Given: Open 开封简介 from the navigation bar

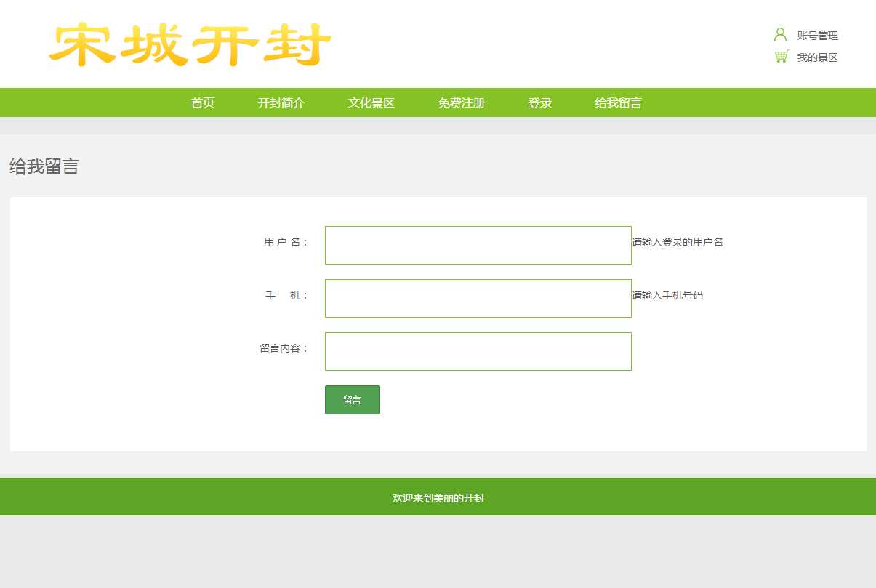Looking at the screenshot, I should [x=281, y=102].
